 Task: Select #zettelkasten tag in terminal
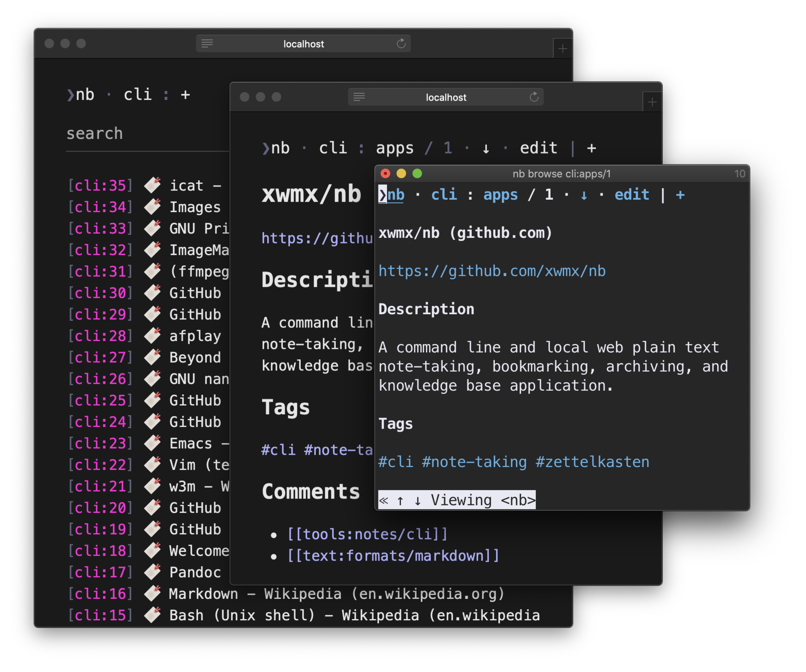(592, 462)
